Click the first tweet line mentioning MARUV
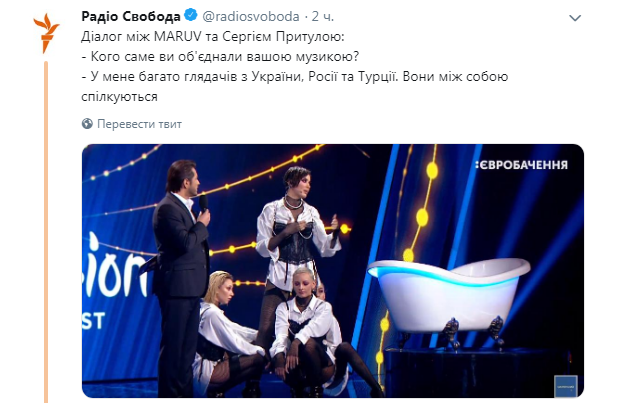 click(x=213, y=36)
